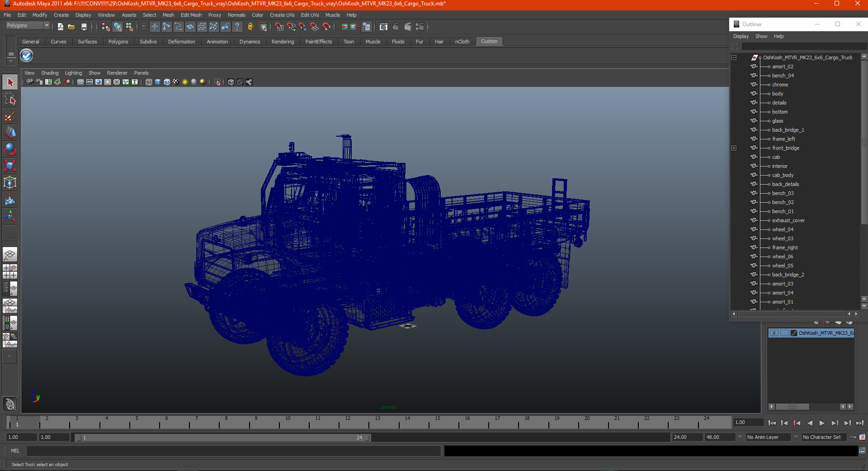Select the Show Manipulator tool
This screenshot has width=868, height=471.
click(10, 216)
